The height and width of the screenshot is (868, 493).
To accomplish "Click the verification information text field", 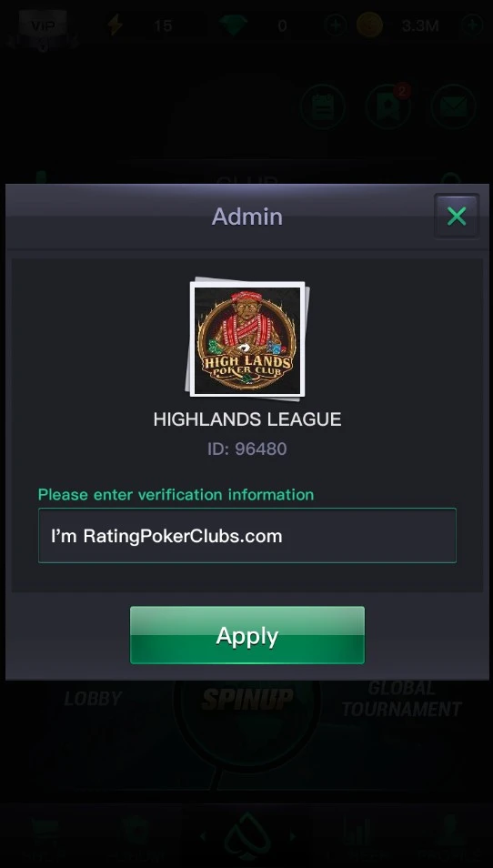I will tap(246, 535).
